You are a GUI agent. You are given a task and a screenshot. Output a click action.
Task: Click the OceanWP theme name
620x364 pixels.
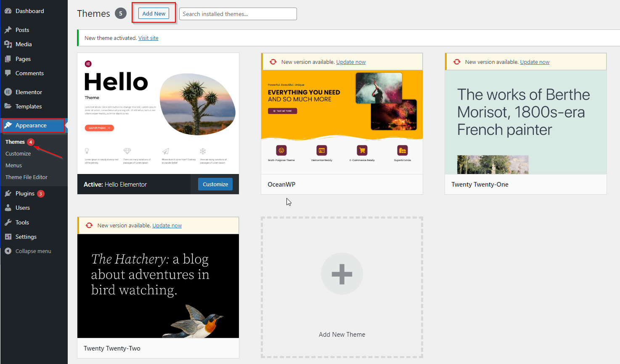[281, 185]
